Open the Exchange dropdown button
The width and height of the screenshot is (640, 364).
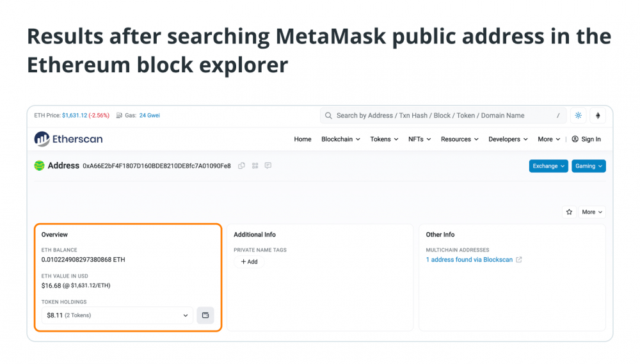coord(548,166)
